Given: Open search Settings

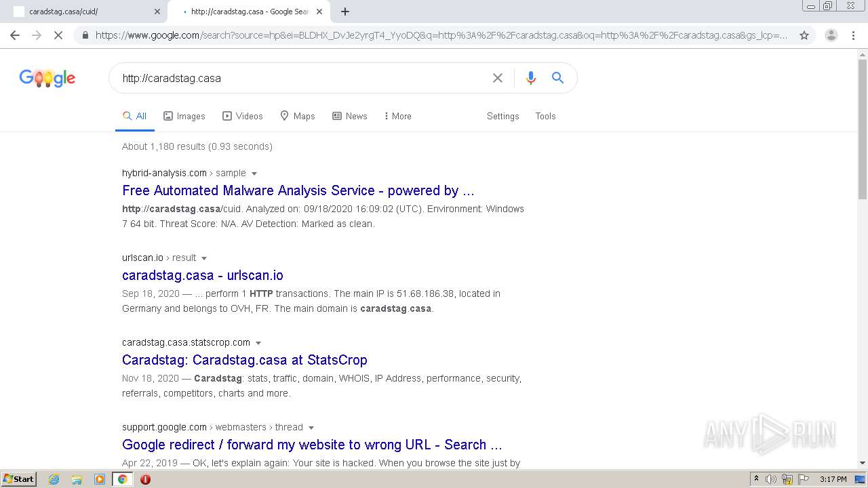Looking at the screenshot, I should [x=502, y=117].
